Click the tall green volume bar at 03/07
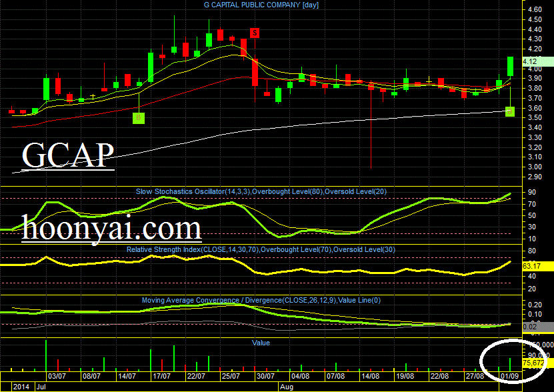554x392 pixels. [46, 355]
